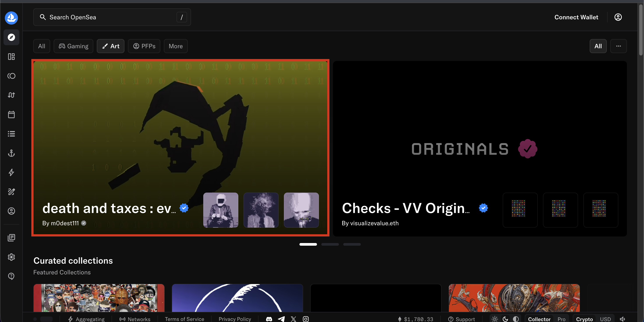Open the Instagram link in footer
This screenshot has height=322, width=644.
(x=306, y=319)
